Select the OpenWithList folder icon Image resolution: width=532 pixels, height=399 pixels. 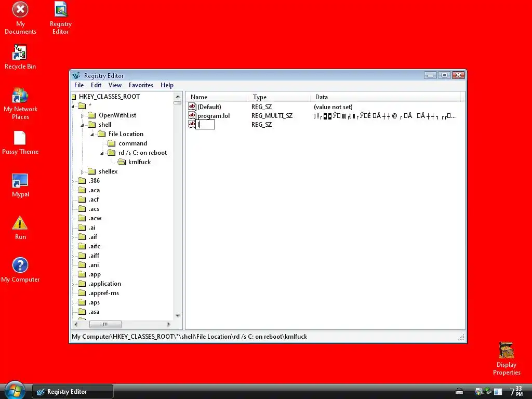coord(91,115)
